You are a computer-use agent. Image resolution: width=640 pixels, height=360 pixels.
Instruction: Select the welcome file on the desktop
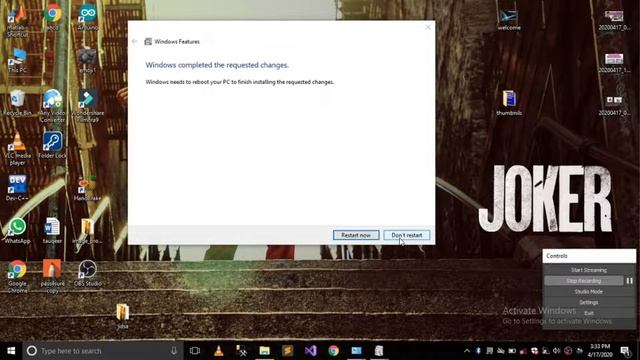coord(509,20)
